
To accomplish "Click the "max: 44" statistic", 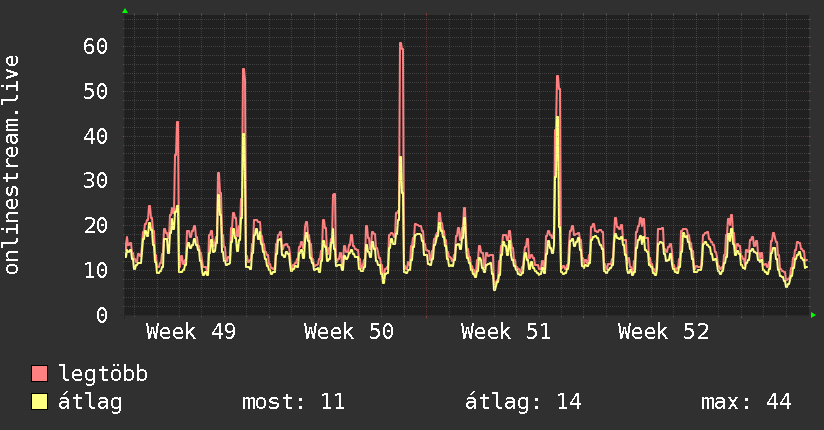I will [x=746, y=403].
